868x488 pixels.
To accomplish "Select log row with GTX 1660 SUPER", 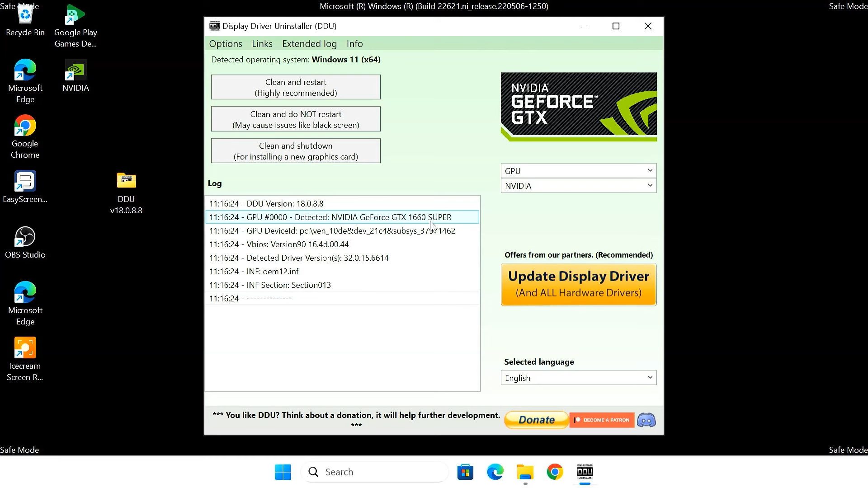I will tap(342, 217).
